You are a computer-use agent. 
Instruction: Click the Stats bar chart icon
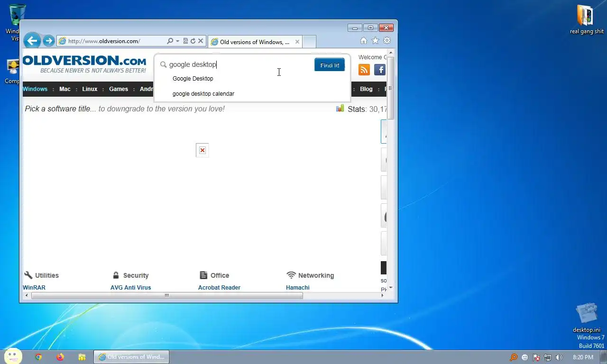click(340, 109)
